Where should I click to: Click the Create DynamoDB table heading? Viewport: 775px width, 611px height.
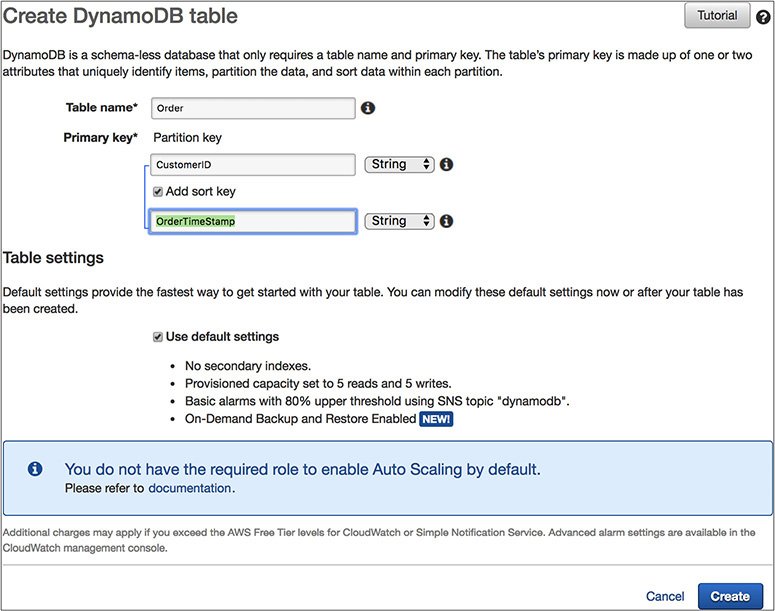tap(121, 17)
